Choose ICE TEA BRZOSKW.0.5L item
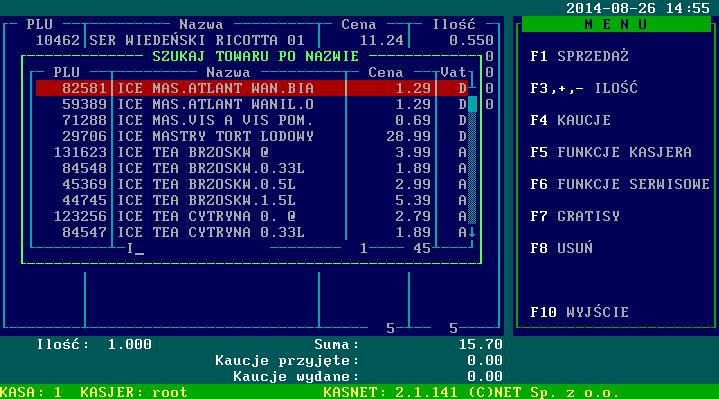The image size is (719, 399). coord(252,184)
